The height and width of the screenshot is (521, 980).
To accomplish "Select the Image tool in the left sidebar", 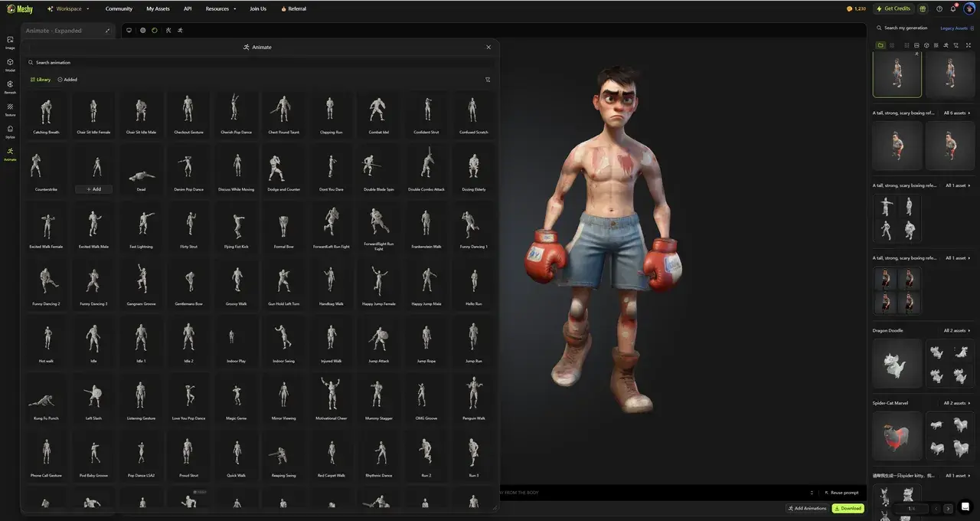I will click(10, 42).
